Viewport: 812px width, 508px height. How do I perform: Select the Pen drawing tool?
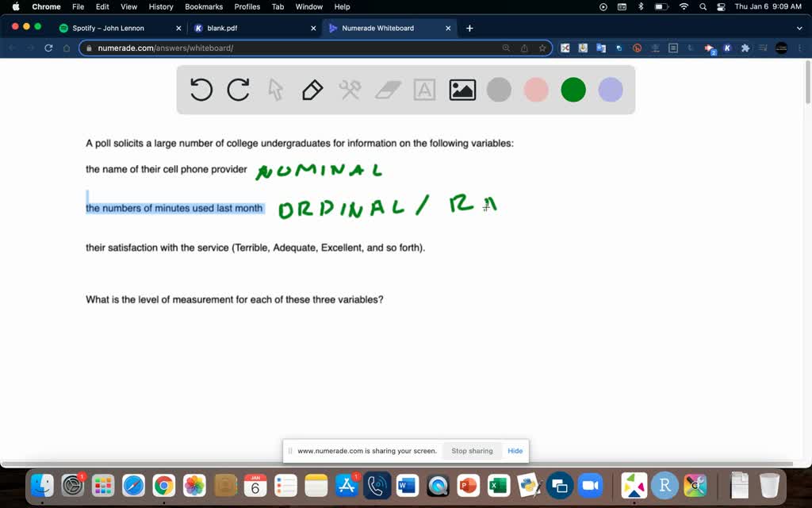[311, 90]
